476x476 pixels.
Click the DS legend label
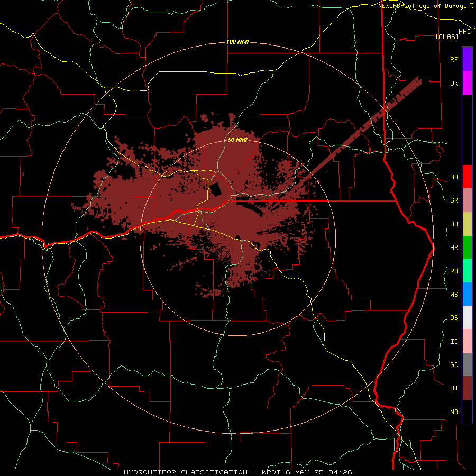(x=454, y=317)
